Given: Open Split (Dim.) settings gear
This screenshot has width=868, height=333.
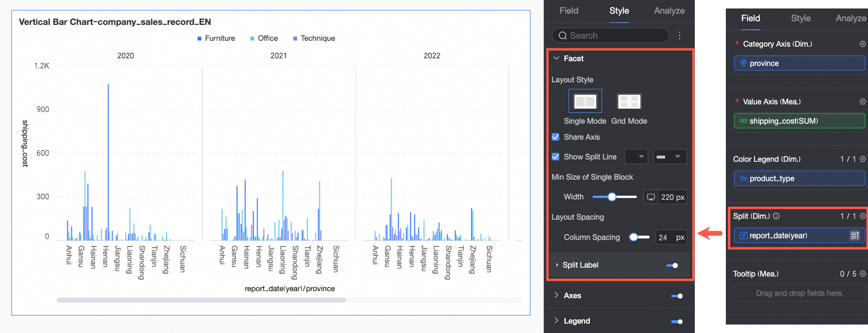Looking at the screenshot, I should coord(862,216).
